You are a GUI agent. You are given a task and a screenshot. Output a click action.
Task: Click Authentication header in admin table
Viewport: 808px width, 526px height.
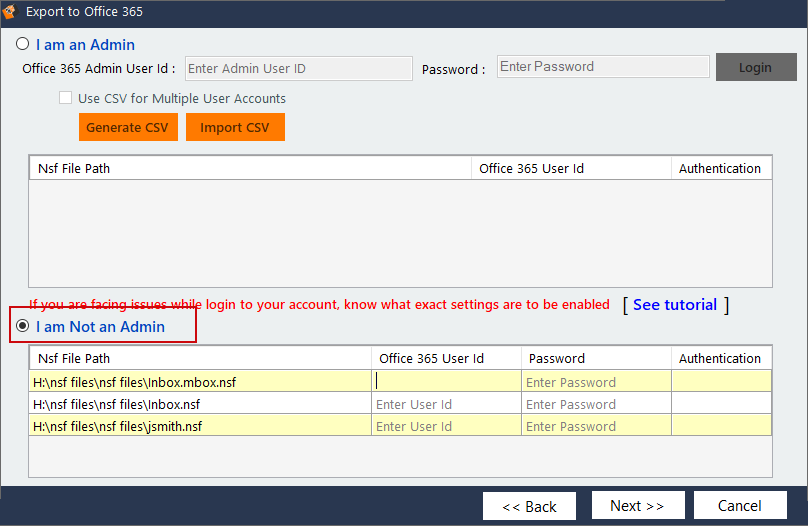pyautogui.click(x=721, y=168)
